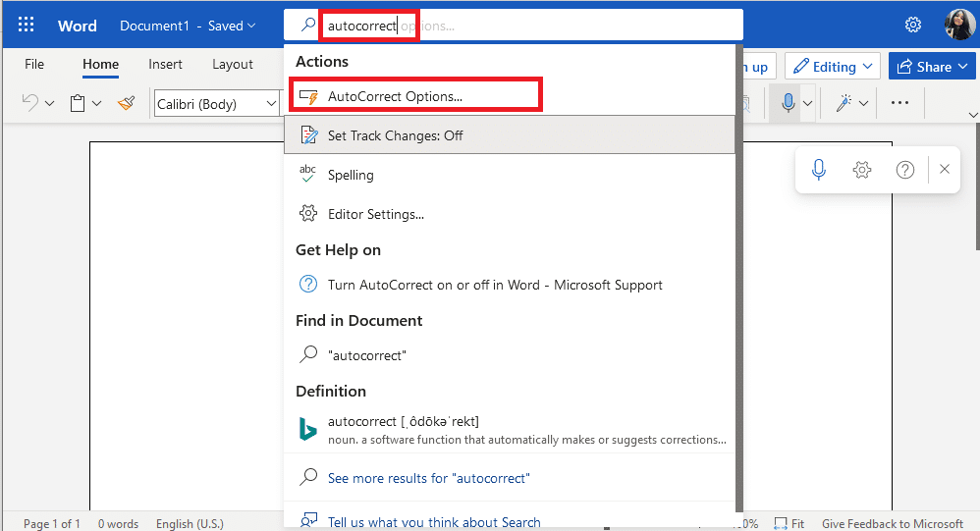This screenshot has height=531, width=980.
Task: Open Turn AutoCorrect on or off help article
Action: tap(510, 285)
